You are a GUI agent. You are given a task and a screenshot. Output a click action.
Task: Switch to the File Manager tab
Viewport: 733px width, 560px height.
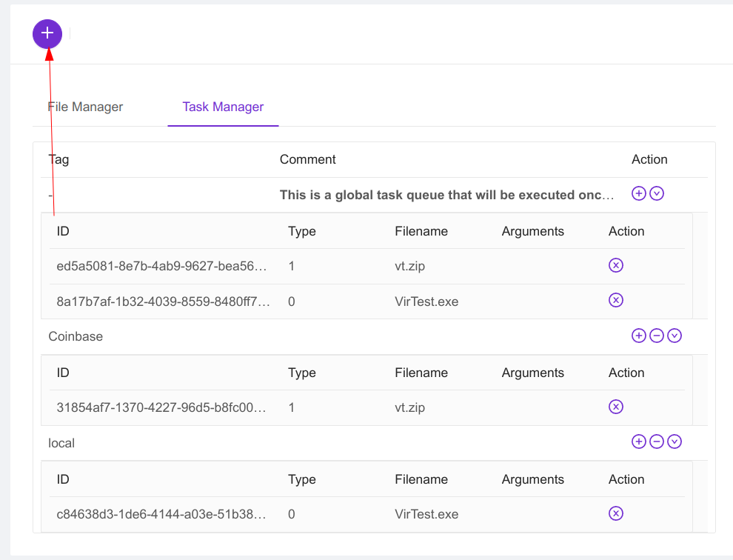click(x=85, y=107)
